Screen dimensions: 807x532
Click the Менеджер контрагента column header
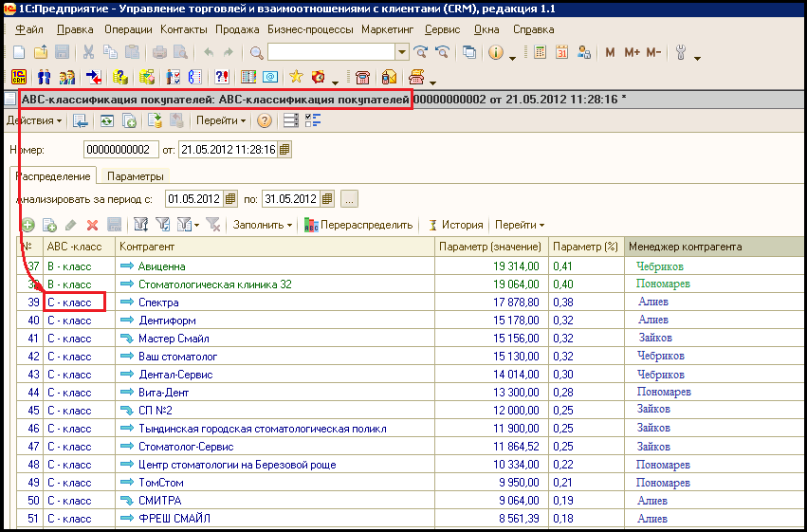715,247
